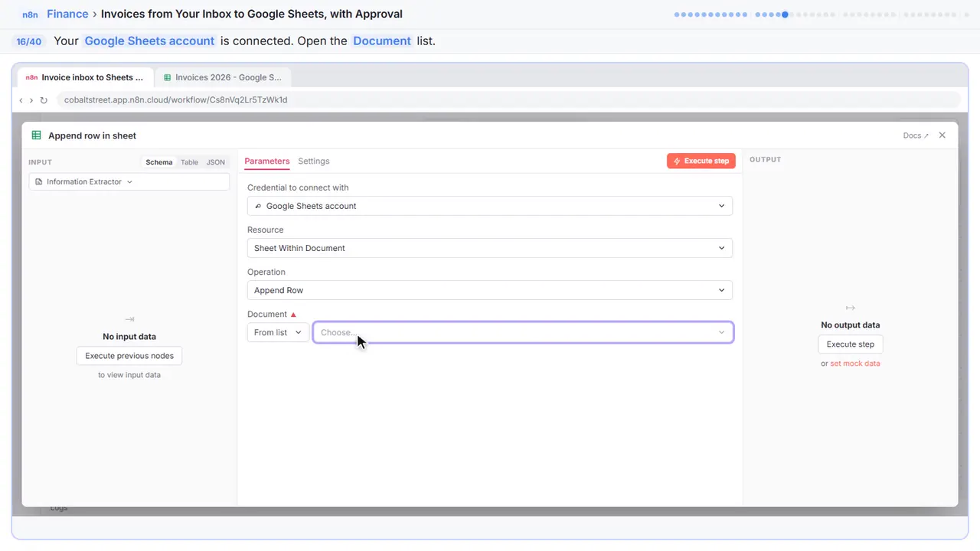Click the Logs label behind the panel

(59, 508)
